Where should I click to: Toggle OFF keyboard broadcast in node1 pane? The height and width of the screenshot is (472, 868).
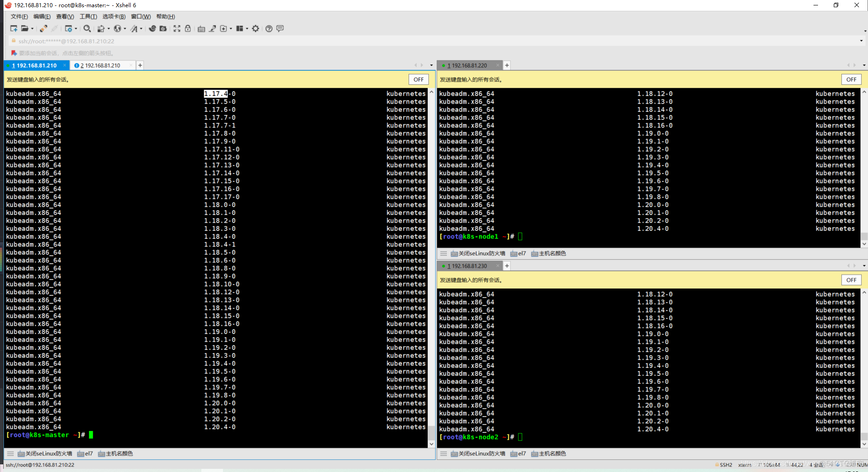(x=851, y=79)
